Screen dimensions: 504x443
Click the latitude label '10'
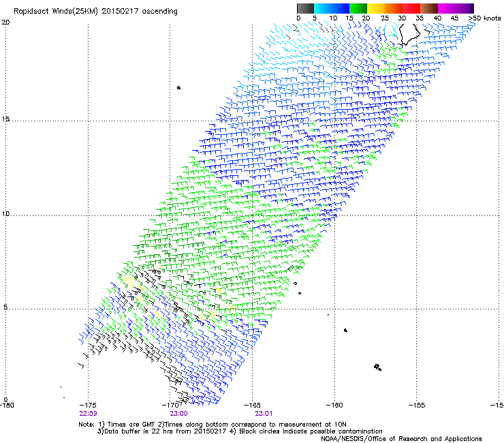(5, 213)
